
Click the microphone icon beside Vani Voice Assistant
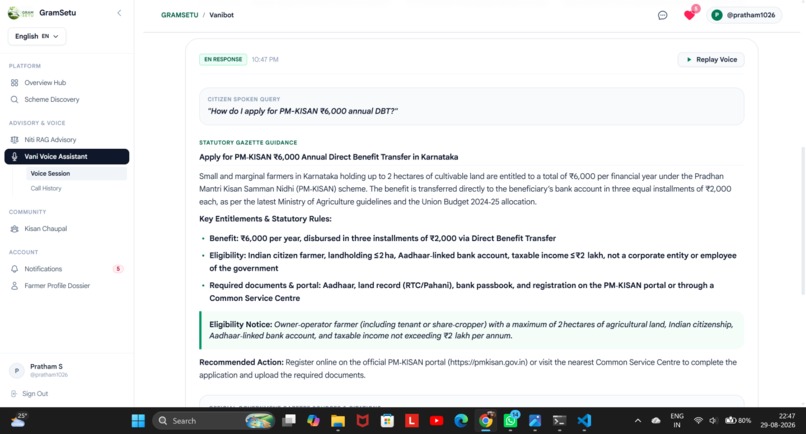(14, 156)
